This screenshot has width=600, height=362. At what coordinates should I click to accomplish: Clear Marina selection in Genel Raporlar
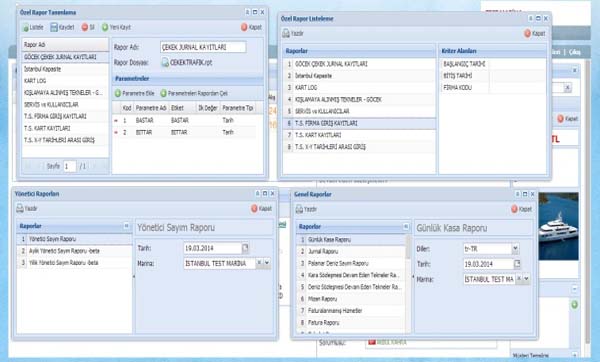pyautogui.click(x=519, y=279)
